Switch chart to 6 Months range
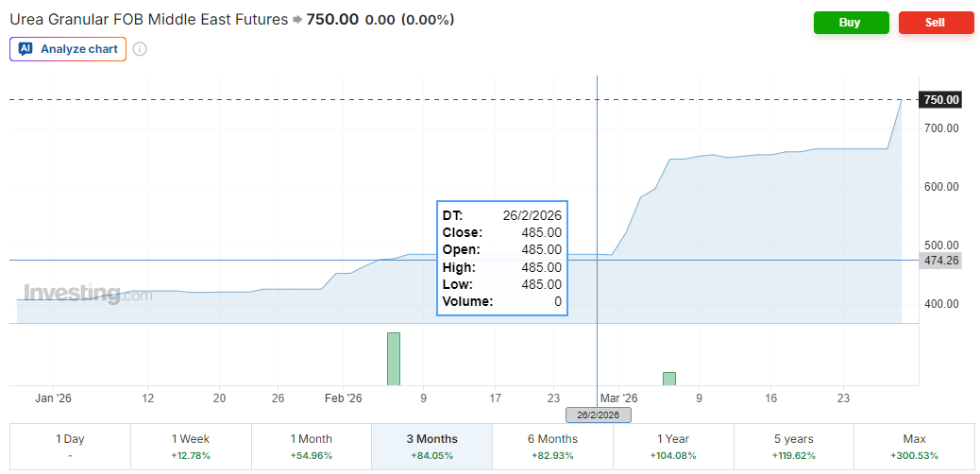Screen dimensions: 980x474 point(553,447)
